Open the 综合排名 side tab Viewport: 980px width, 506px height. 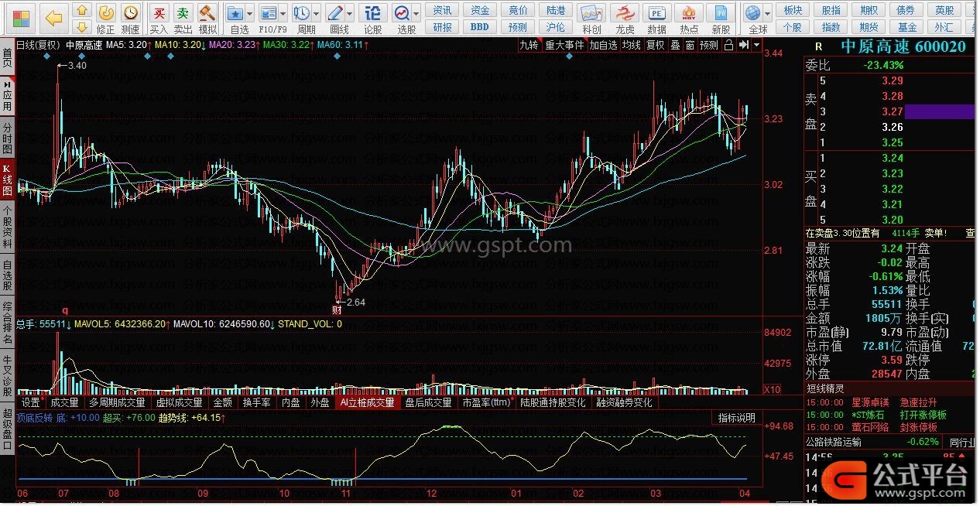(7, 323)
